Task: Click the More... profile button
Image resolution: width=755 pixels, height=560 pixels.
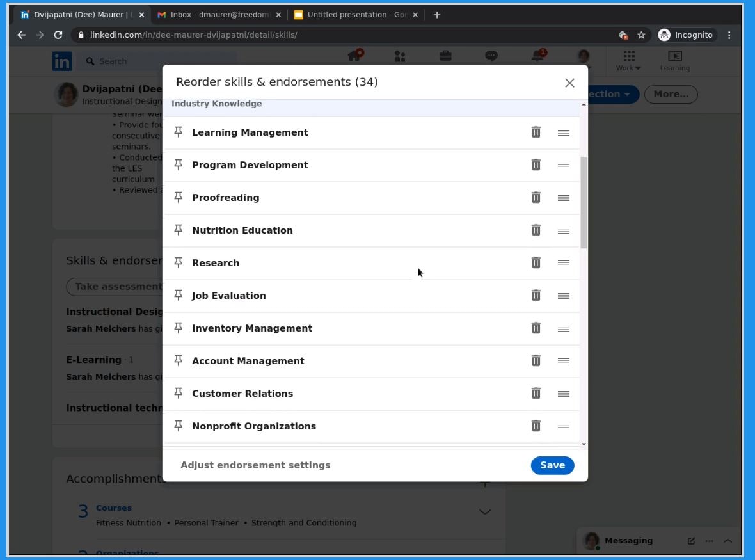Action: 671,94
